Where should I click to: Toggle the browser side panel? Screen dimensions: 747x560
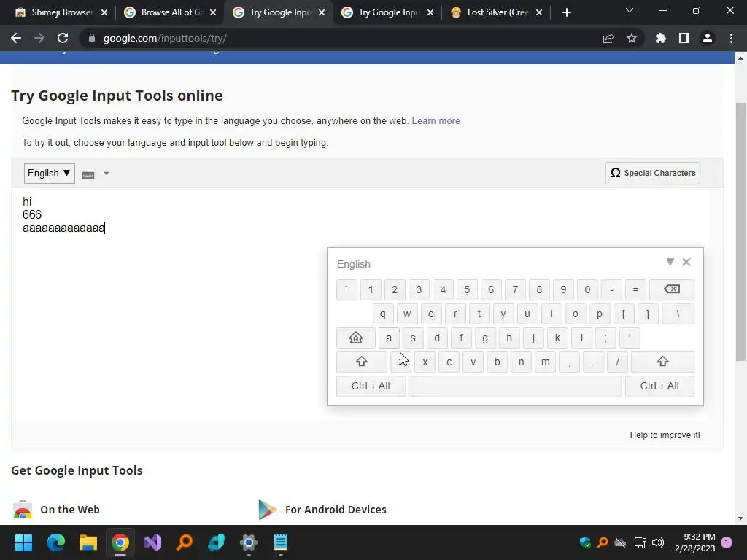684,38
